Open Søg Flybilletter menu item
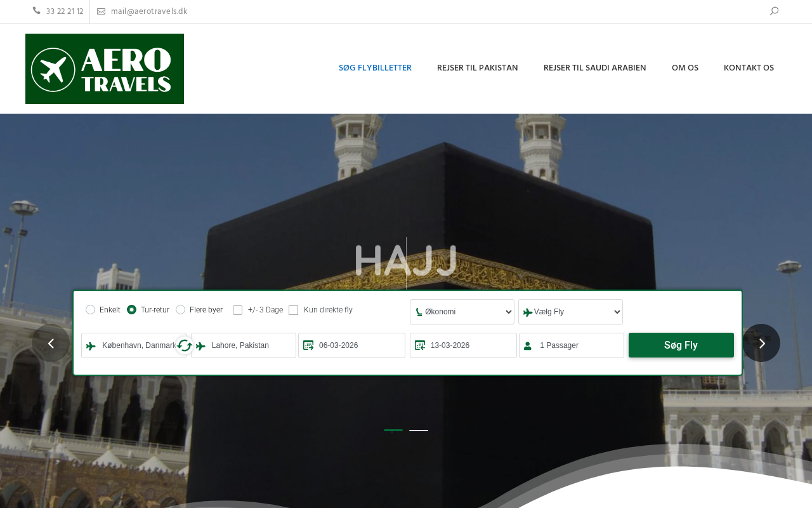Screen dimensions: 812x508 (x=375, y=68)
